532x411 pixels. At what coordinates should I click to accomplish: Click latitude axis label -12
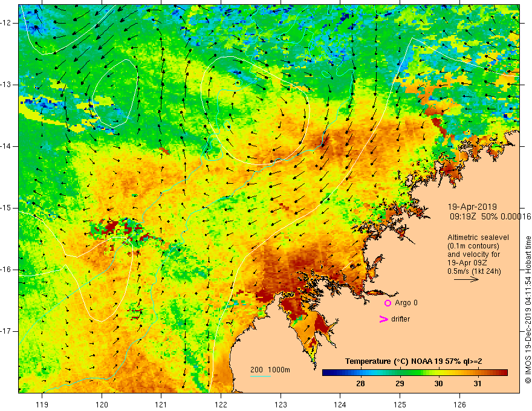(6, 23)
